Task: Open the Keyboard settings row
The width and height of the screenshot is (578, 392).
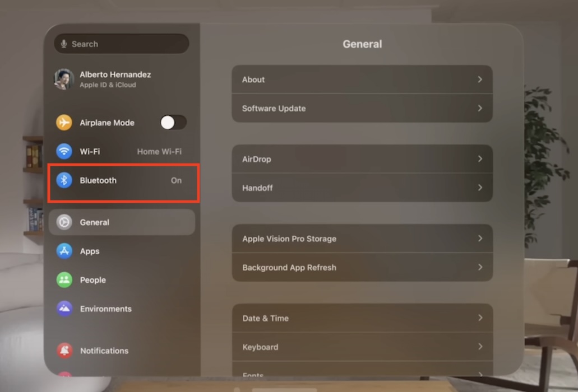Action: [x=362, y=347]
